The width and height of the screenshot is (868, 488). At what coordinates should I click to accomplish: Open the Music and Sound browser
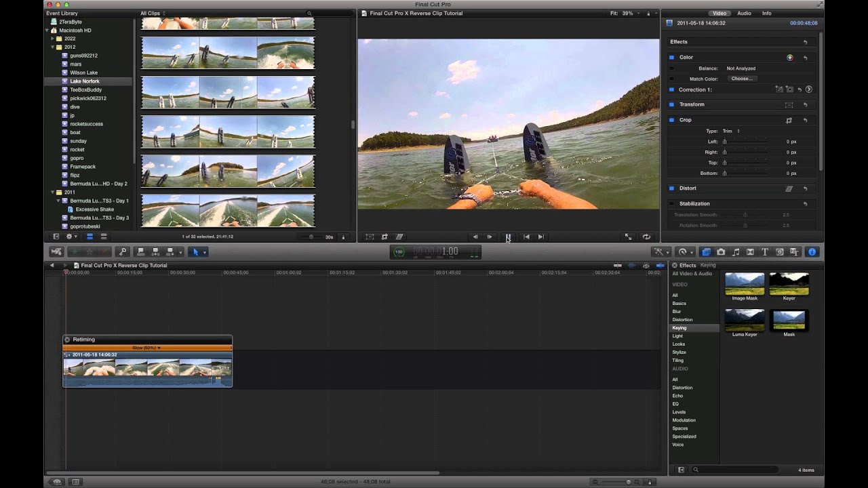point(736,251)
